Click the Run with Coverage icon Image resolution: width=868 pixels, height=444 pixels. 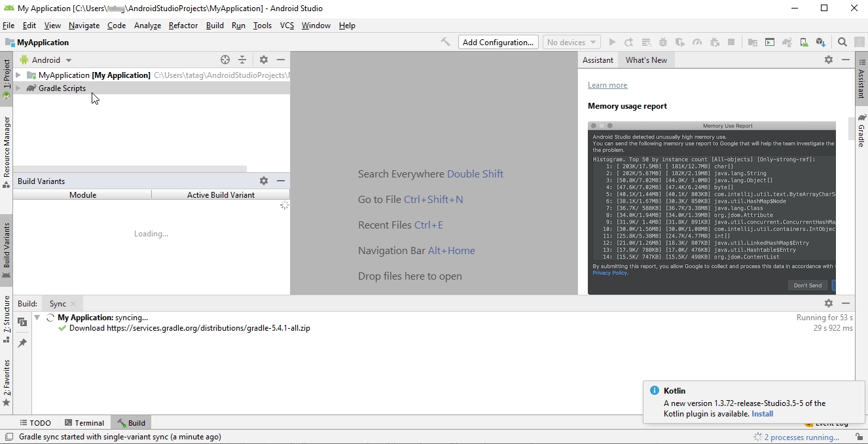click(x=680, y=42)
